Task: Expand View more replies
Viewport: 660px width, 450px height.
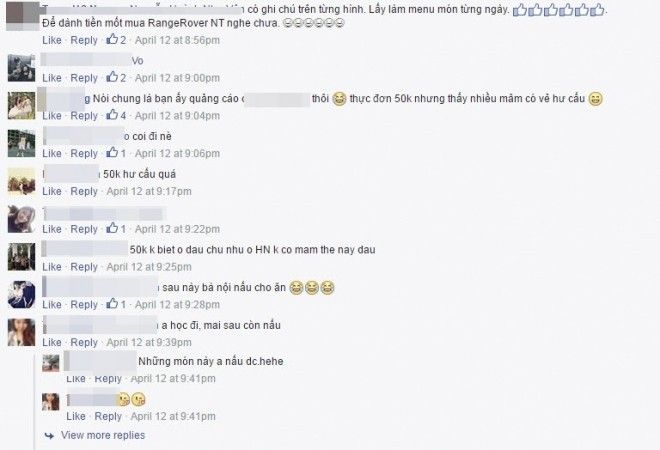Action: [x=103, y=435]
